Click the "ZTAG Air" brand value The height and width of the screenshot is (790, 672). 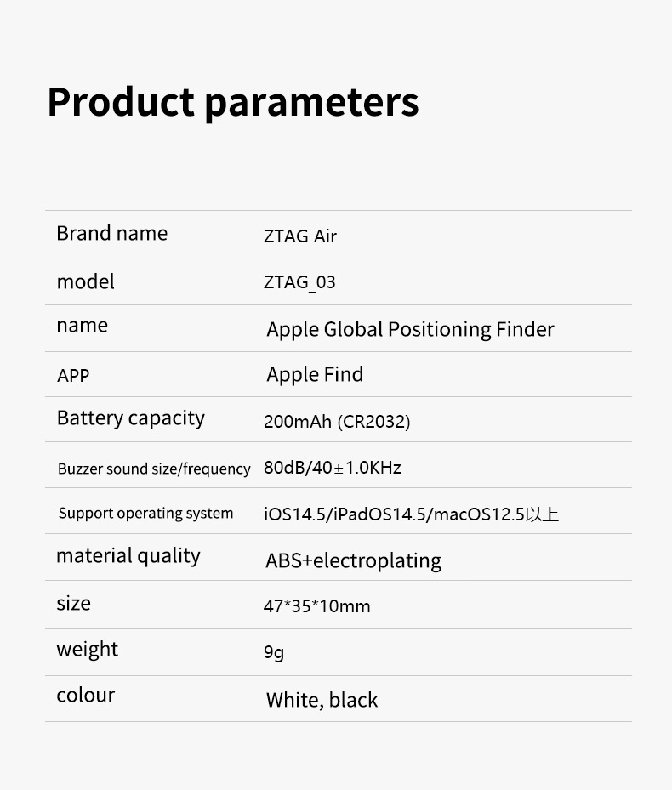pos(300,236)
